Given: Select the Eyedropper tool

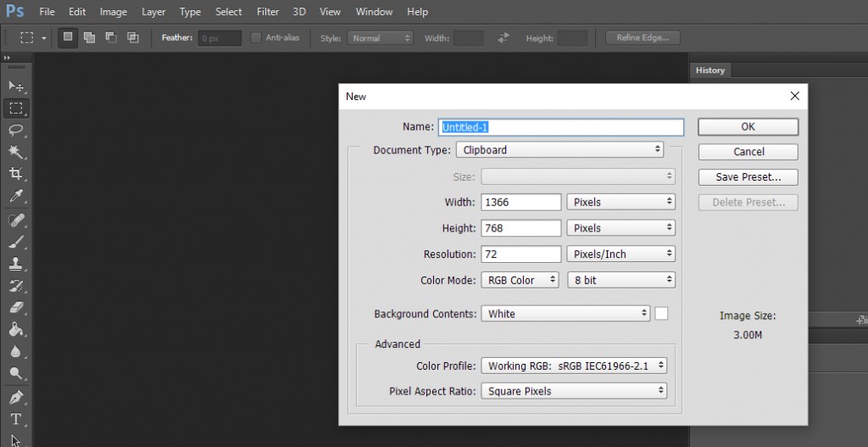Looking at the screenshot, I should click(x=16, y=196).
